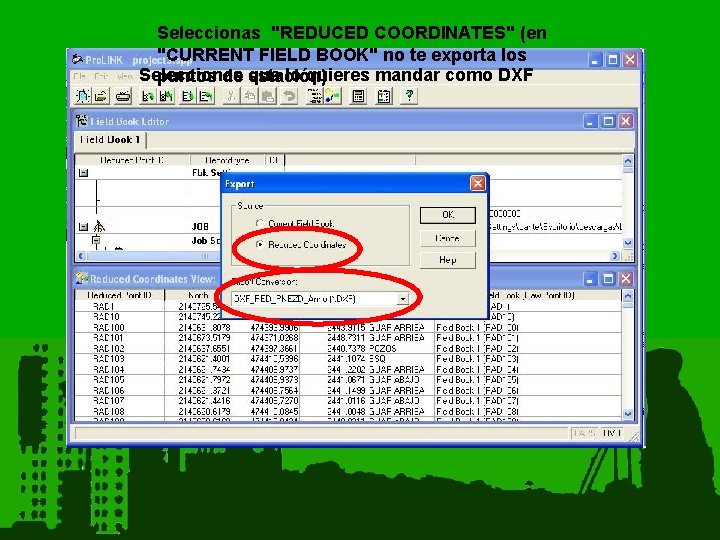Click elevation value 2440.7378
The height and width of the screenshot is (540, 720).
pyautogui.click(x=347, y=349)
